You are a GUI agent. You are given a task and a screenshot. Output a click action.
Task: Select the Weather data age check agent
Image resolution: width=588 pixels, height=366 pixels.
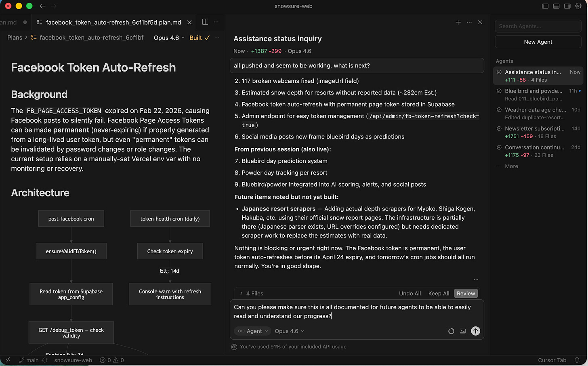click(538, 113)
